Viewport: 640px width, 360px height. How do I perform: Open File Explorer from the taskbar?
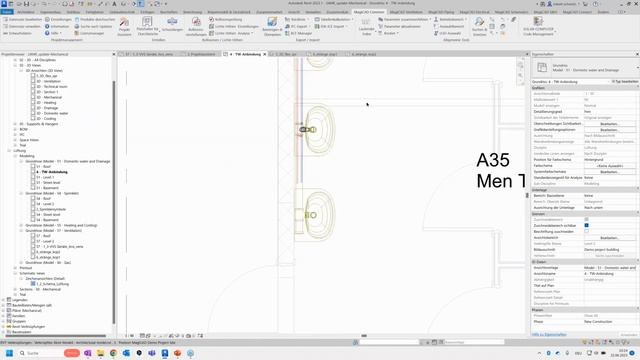click(x=100, y=353)
